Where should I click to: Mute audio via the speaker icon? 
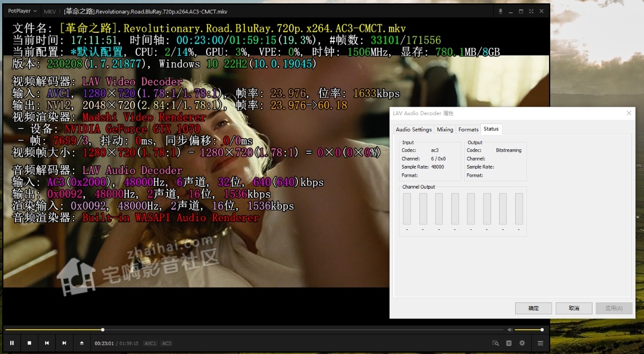click(x=510, y=330)
